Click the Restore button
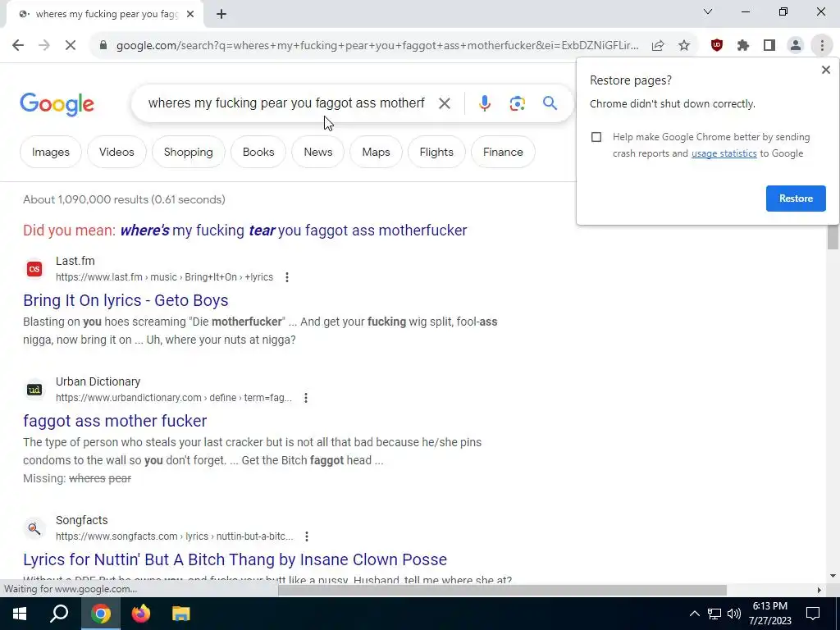 click(x=796, y=199)
